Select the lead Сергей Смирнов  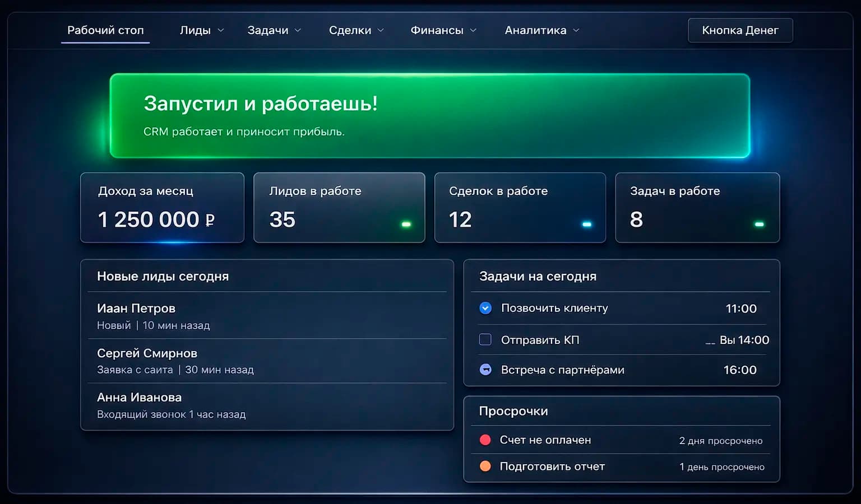[147, 353]
